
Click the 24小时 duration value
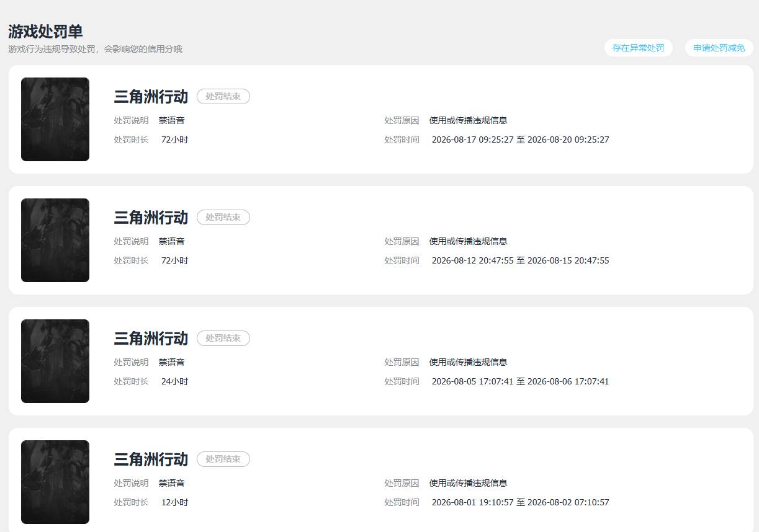tap(174, 381)
